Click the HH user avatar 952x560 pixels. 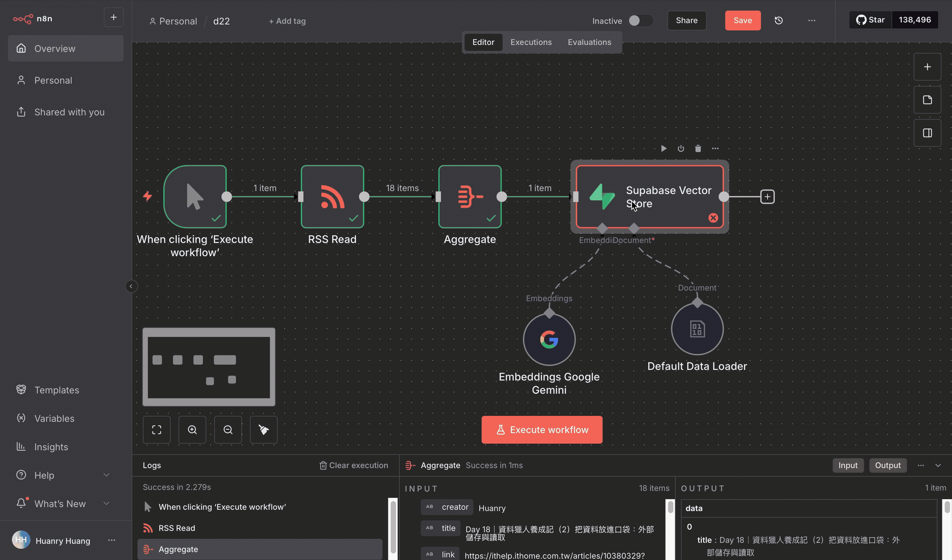[21, 540]
